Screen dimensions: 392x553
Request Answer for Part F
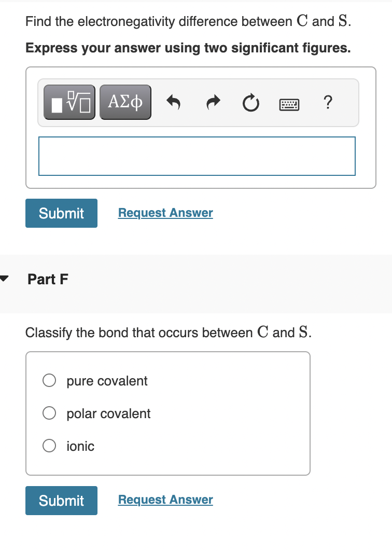coord(165,500)
